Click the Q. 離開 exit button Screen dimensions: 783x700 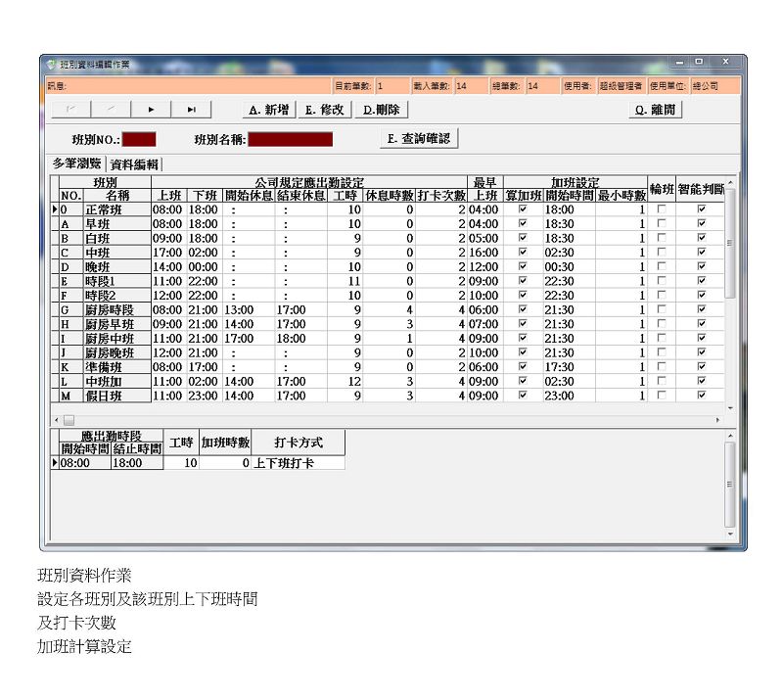(x=655, y=110)
